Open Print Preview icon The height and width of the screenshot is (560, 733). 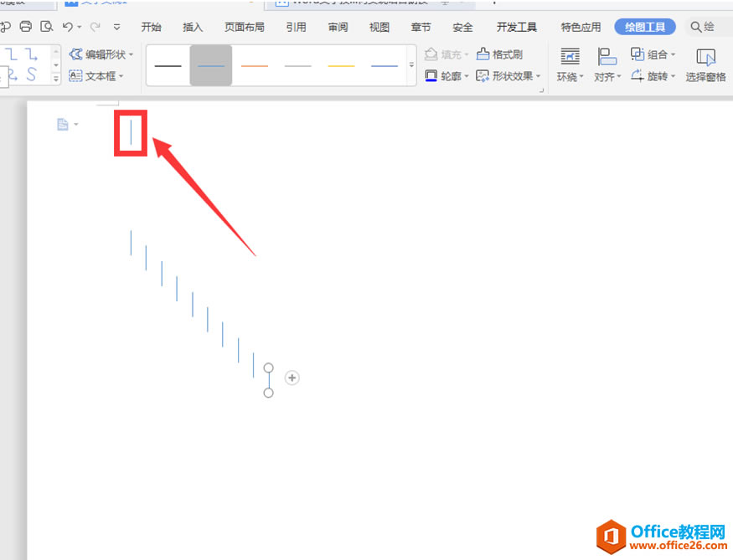point(46,27)
